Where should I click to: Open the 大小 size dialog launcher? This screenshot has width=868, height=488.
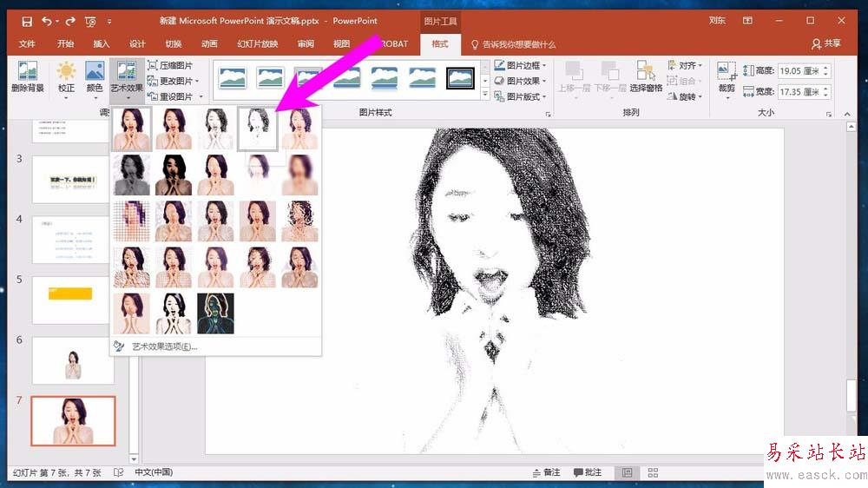click(x=829, y=115)
